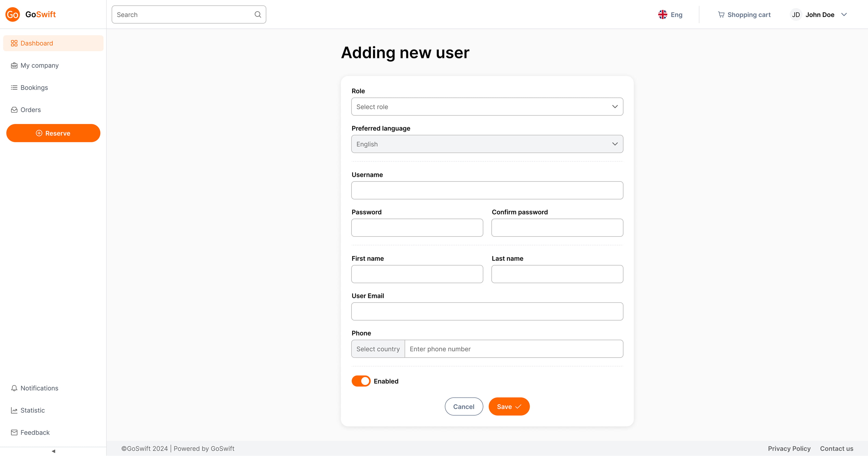Open the Select country phone dropdown
The image size is (868, 456).
(x=378, y=349)
